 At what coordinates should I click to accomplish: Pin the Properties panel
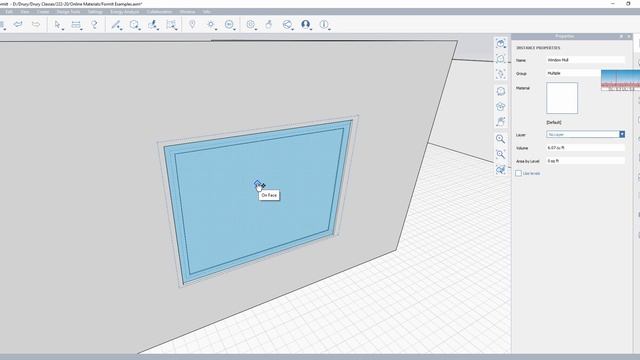(621, 36)
